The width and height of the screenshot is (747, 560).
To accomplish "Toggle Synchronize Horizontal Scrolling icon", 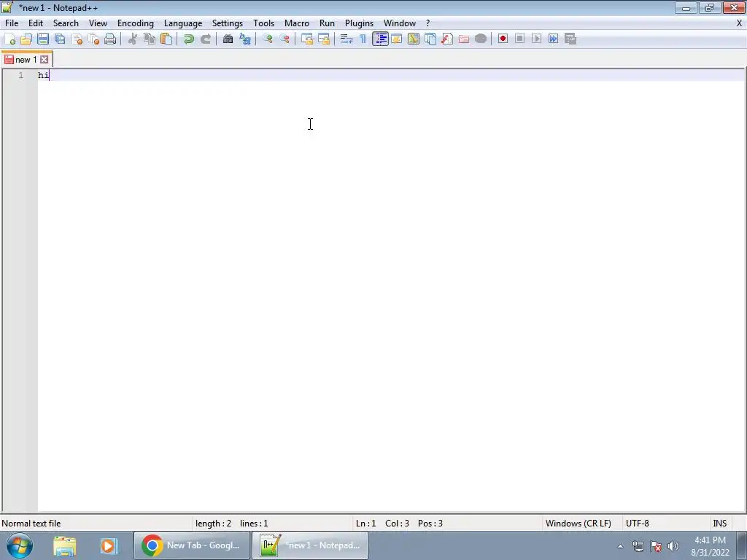I will (x=323, y=39).
